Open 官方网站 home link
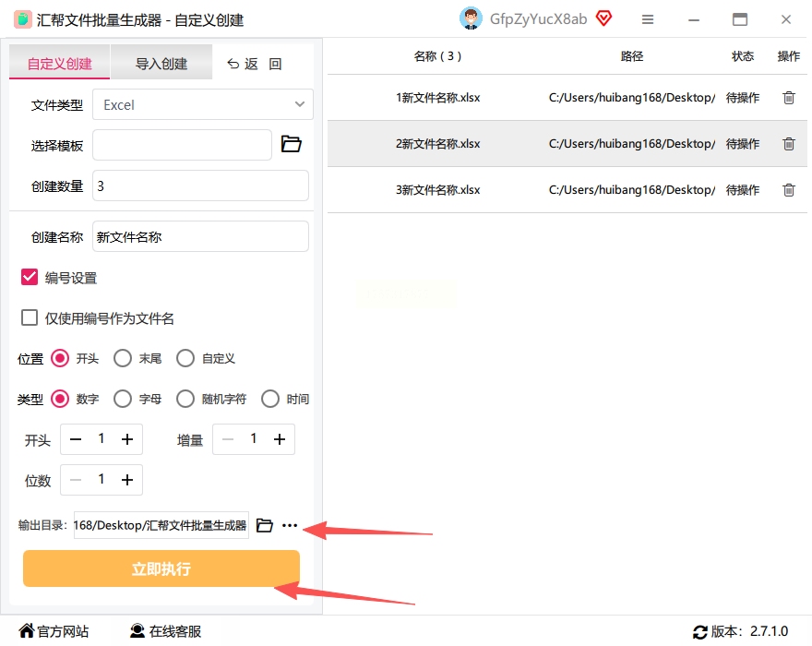 (x=54, y=631)
